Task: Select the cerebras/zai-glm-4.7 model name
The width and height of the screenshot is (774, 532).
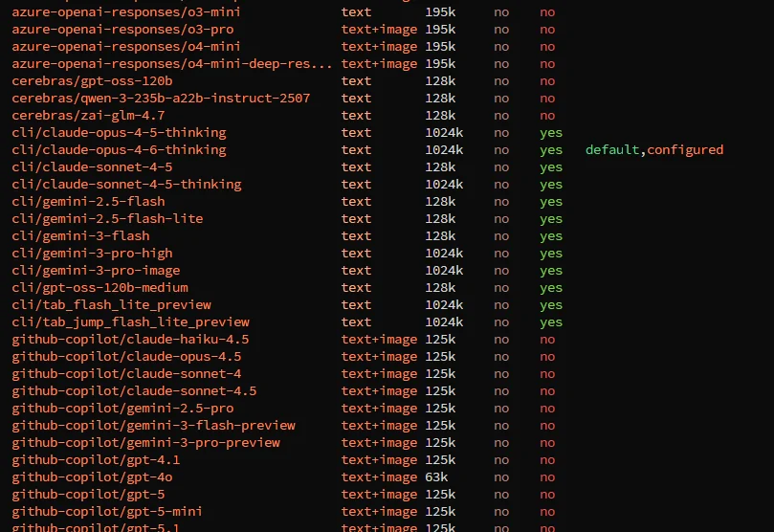Action: pos(88,116)
